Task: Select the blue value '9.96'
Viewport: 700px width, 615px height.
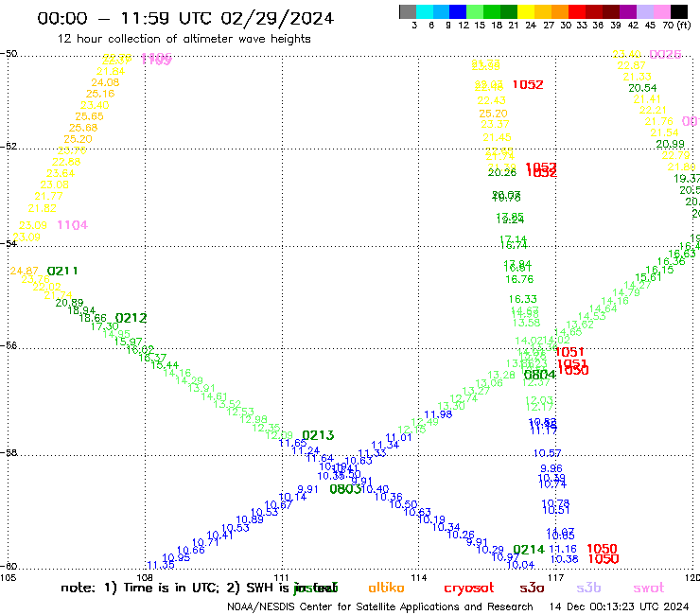Action: [x=551, y=468]
